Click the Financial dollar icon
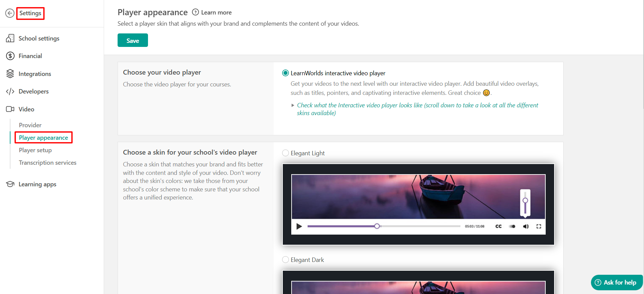644x294 pixels. click(x=10, y=56)
